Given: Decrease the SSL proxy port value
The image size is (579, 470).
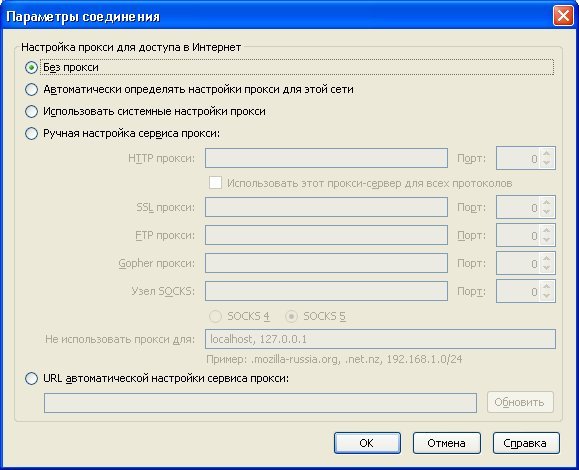Looking at the screenshot, I should 547,212.
